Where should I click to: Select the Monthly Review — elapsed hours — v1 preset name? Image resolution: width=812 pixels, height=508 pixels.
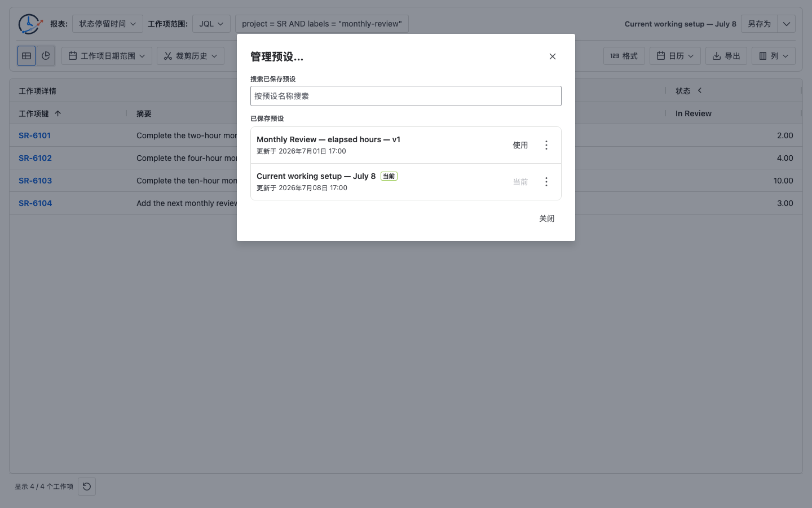pyautogui.click(x=328, y=139)
